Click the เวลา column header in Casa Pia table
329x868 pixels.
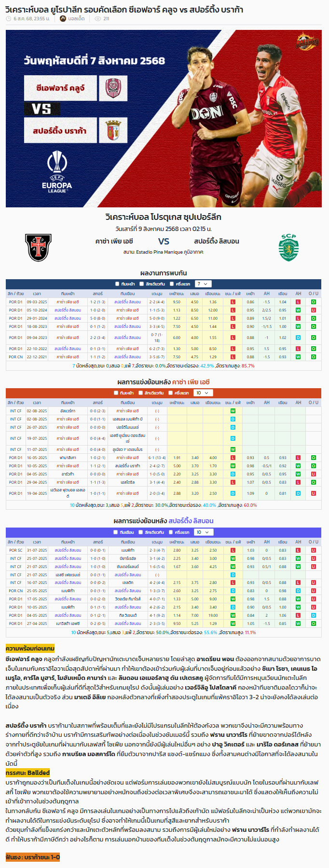37,403
